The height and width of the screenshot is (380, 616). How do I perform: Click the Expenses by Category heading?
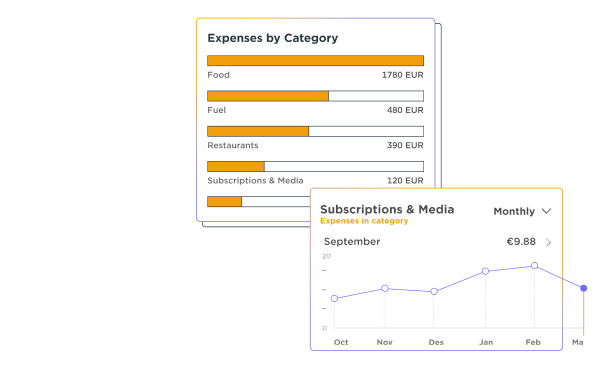pos(273,38)
